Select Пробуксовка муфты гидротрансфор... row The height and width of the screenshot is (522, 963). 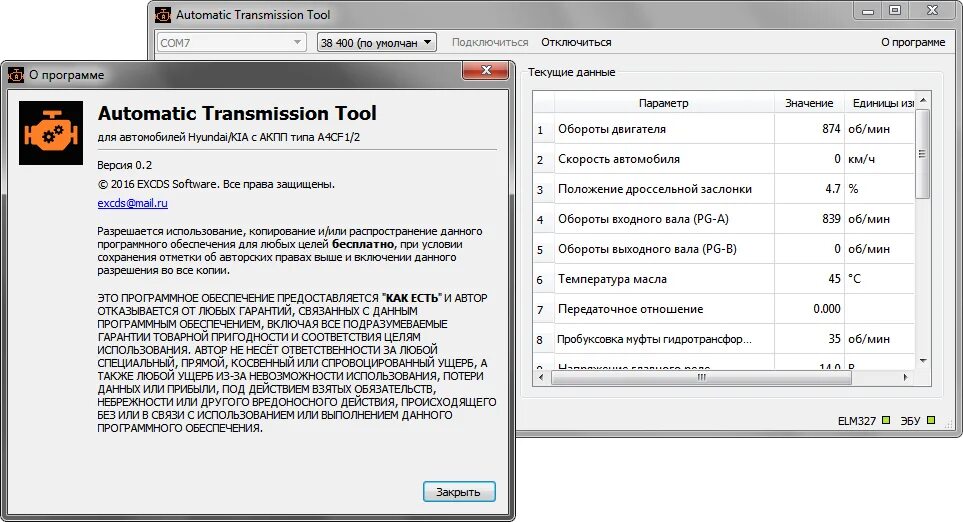click(725, 339)
